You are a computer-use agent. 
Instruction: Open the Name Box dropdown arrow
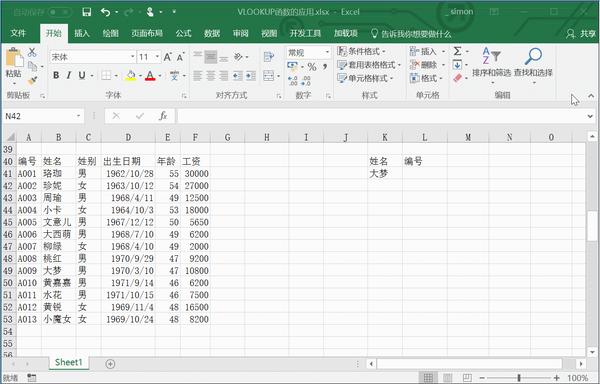coord(78,116)
